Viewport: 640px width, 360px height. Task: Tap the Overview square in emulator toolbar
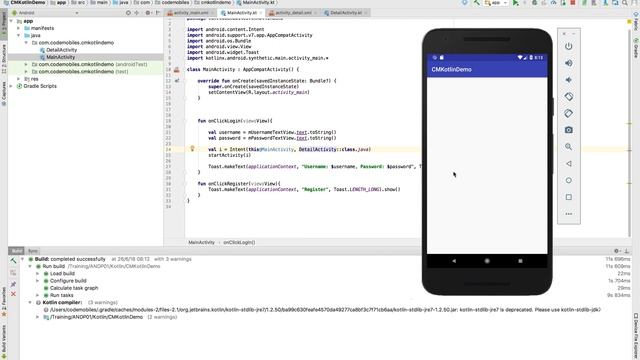569,197
